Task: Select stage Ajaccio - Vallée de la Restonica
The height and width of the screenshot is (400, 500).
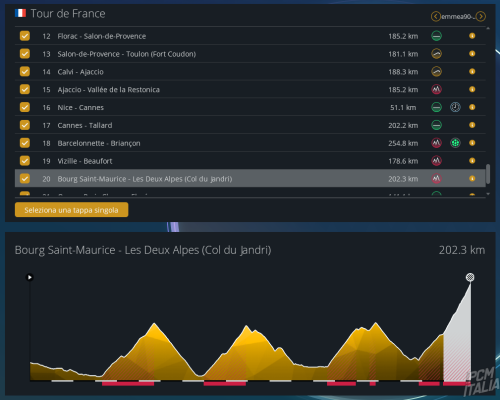Action: tap(250, 89)
